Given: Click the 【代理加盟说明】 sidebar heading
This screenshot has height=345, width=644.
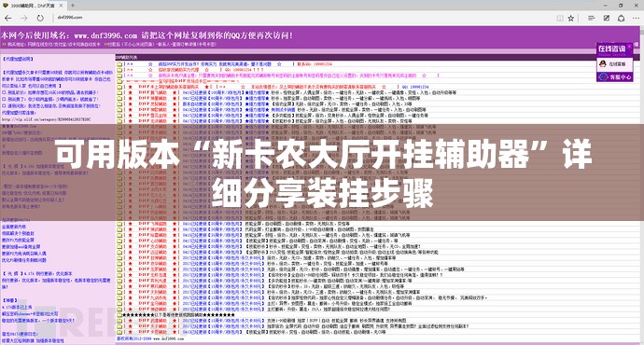Looking at the screenshot, I should coord(18,59).
